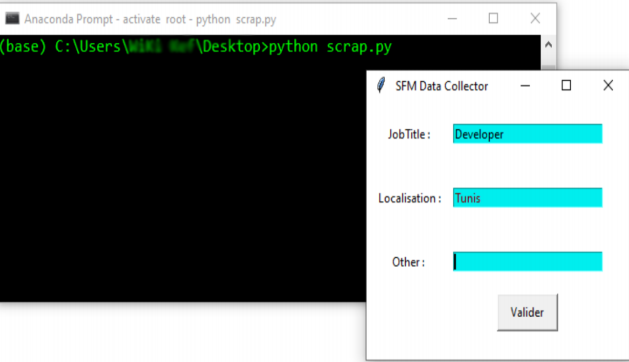Click the 'Localisation :' label
The height and width of the screenshot is (362, 629).
(x=410, y=198)
